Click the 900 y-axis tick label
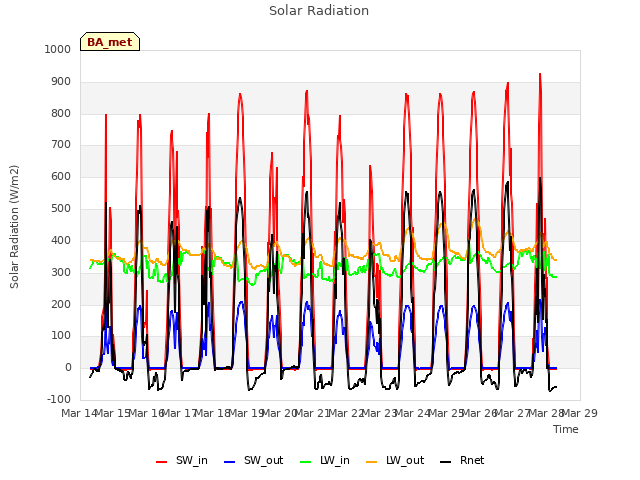 60,82
